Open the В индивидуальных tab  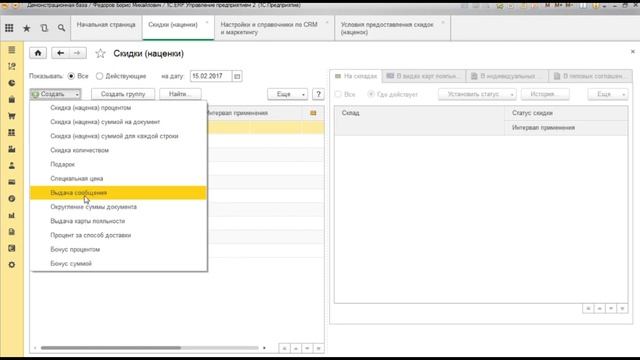pos(507,76)
